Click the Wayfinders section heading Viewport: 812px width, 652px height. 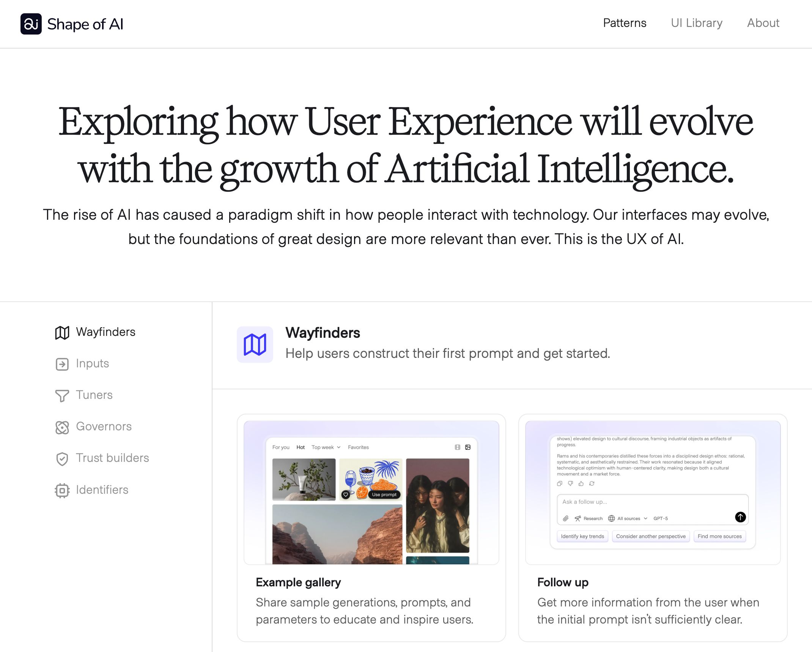(323, 333)
